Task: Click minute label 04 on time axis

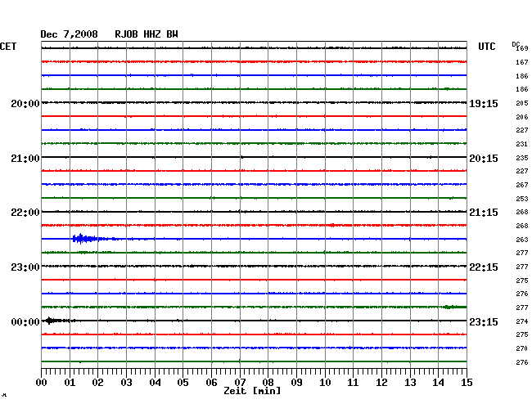Action: coord(155,382)
